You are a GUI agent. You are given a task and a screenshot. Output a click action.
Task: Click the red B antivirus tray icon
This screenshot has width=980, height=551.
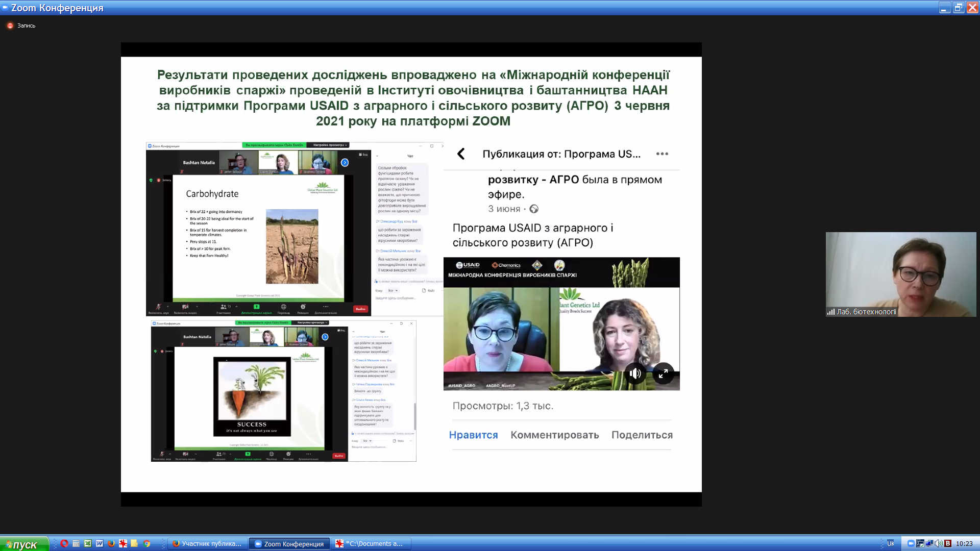948,543
